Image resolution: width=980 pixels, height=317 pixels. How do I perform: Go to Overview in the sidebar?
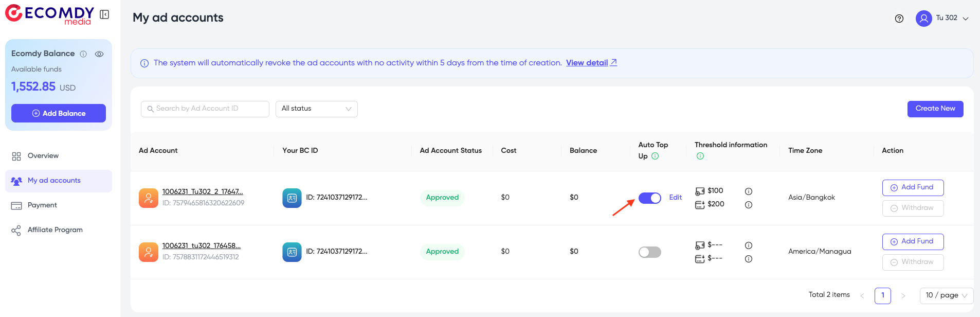[43, 156]
